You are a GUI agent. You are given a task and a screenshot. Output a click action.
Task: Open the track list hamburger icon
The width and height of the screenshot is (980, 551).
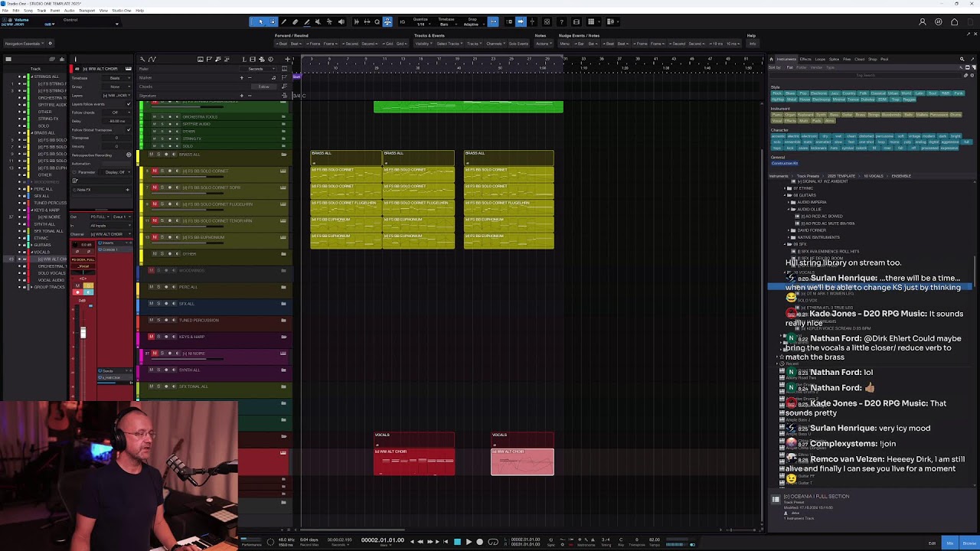8,59
